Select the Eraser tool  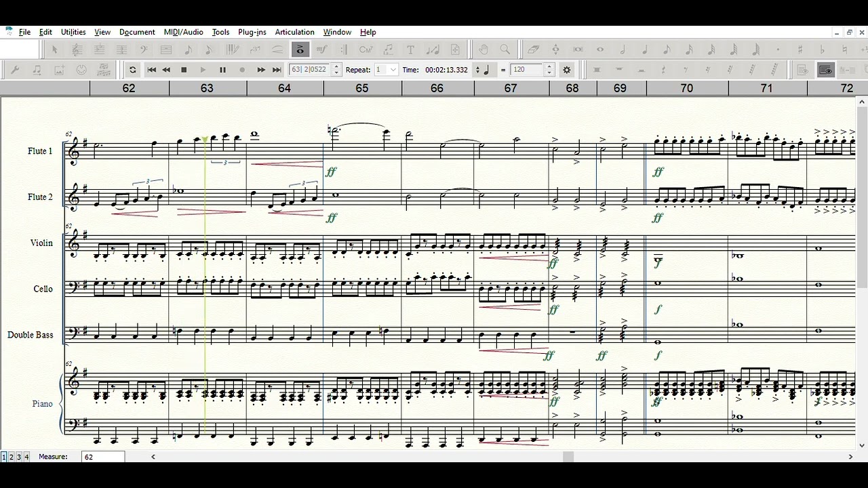(x=534, y=49)
